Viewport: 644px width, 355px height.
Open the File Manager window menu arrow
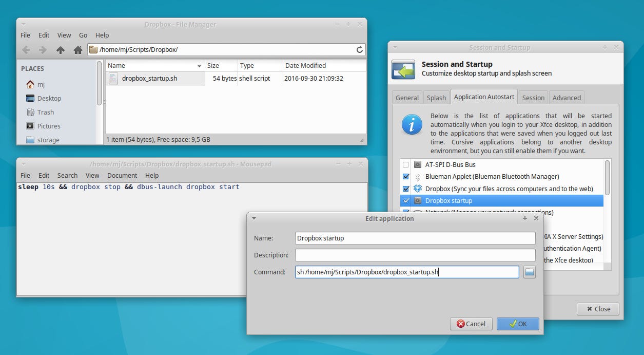coord(23,24)
